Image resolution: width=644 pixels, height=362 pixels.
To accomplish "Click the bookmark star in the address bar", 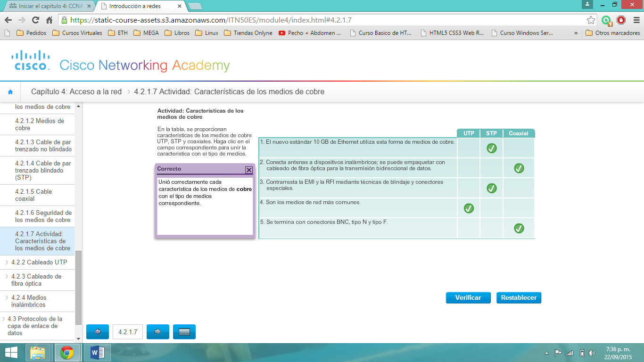I will point(590,21).
